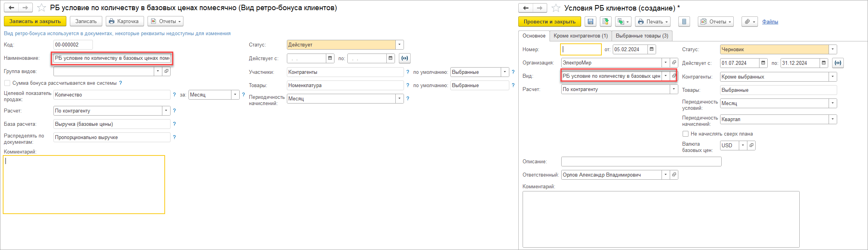
Task: Click the 'Описание' text field
Action: pyautogui.click(x=641, y=162)
